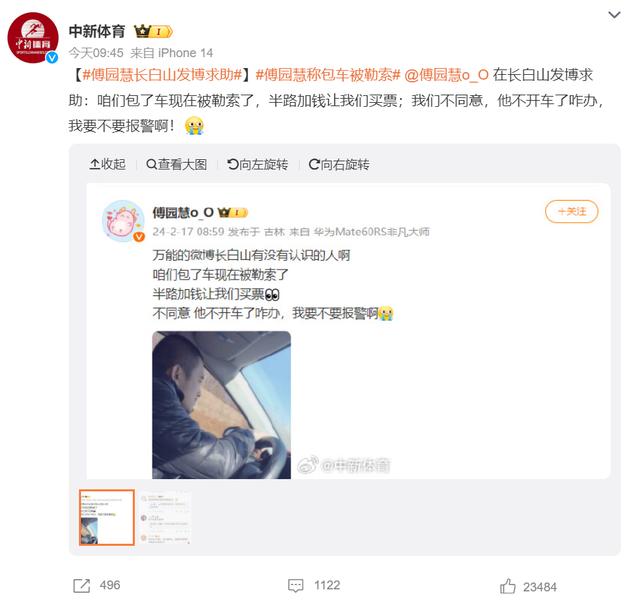
Task: Rotate image right with 向右旋转
Action: [339, 164]
